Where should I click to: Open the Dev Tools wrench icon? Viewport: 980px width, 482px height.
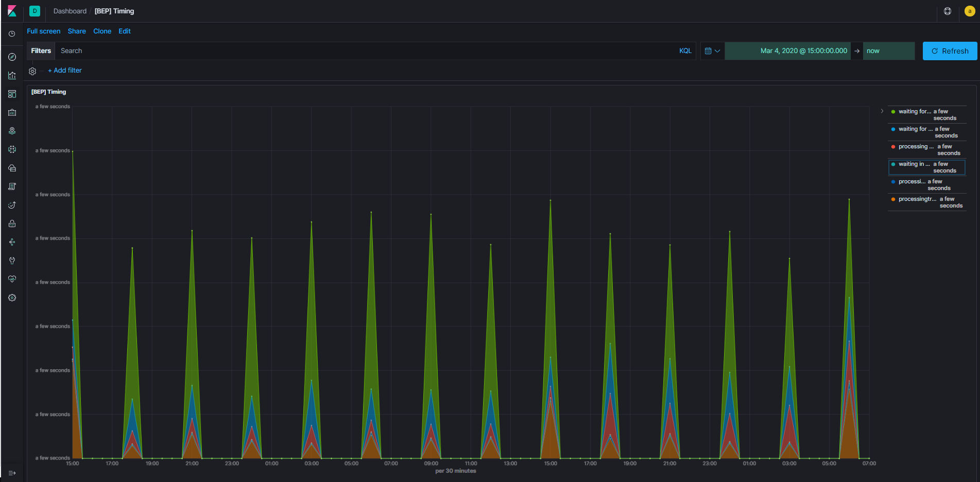[12, 261]
